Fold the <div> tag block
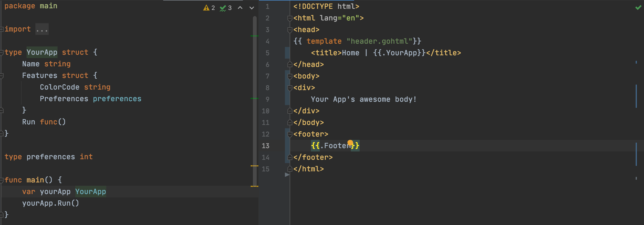Viewport: 644px width, 225px height. click(290, 88)
